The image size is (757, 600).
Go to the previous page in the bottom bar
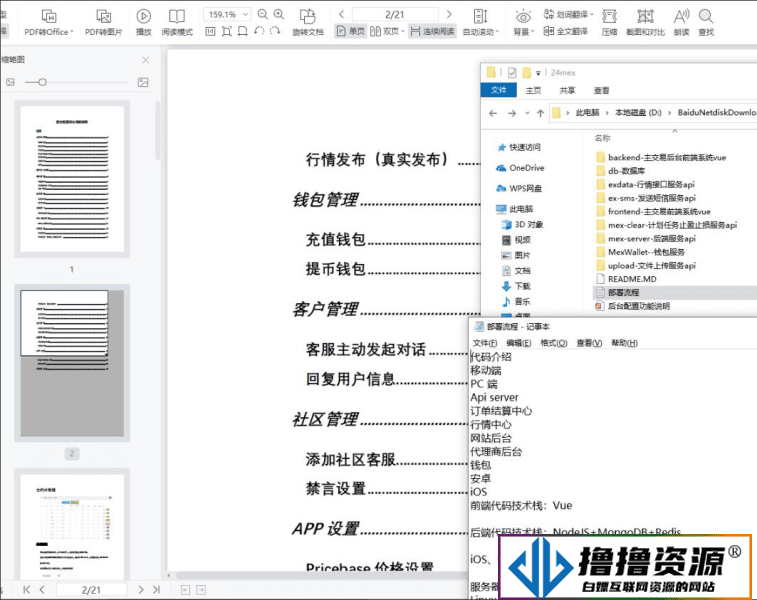coord(42,589)
